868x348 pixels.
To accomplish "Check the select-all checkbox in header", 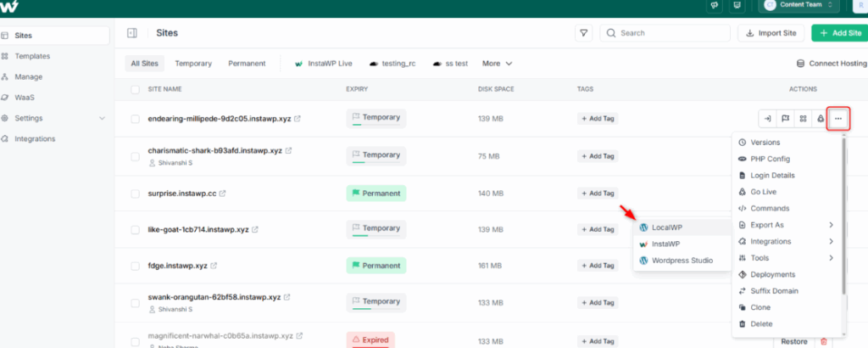I will [135, 89].
